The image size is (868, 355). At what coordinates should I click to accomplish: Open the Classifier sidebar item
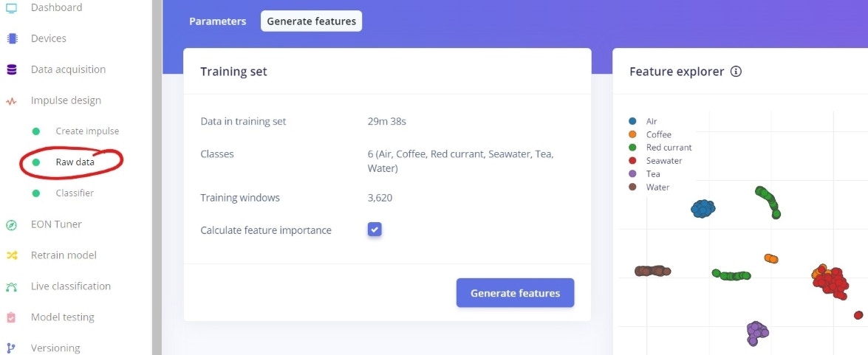(x=75, y=193)
